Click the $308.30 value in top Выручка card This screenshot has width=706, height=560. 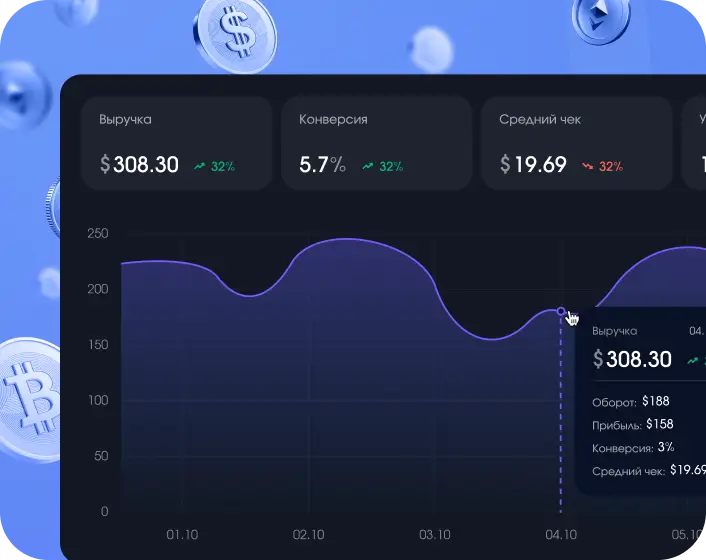(x=139, y=164)
